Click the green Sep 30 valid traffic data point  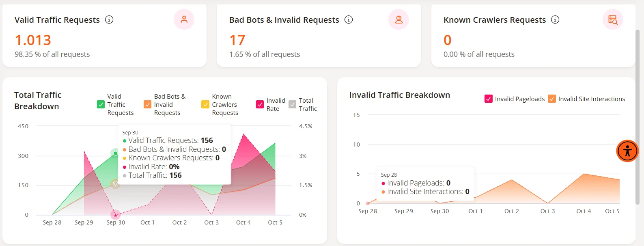(x=116, y=153)
